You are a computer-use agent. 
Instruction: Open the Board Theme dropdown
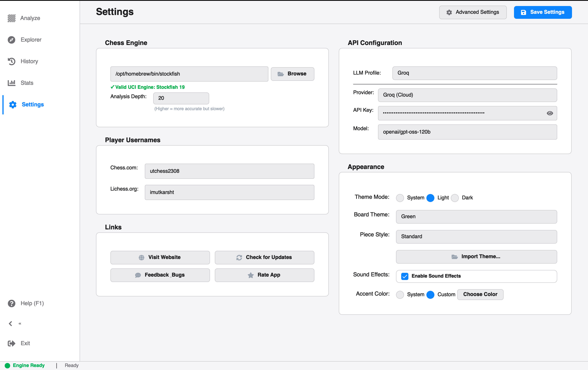[476, 217]
